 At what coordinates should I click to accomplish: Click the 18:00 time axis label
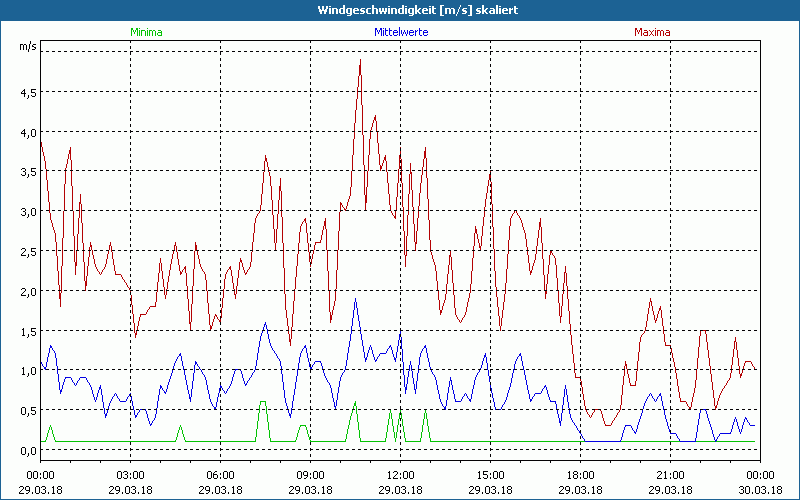(x=580, y=475)
